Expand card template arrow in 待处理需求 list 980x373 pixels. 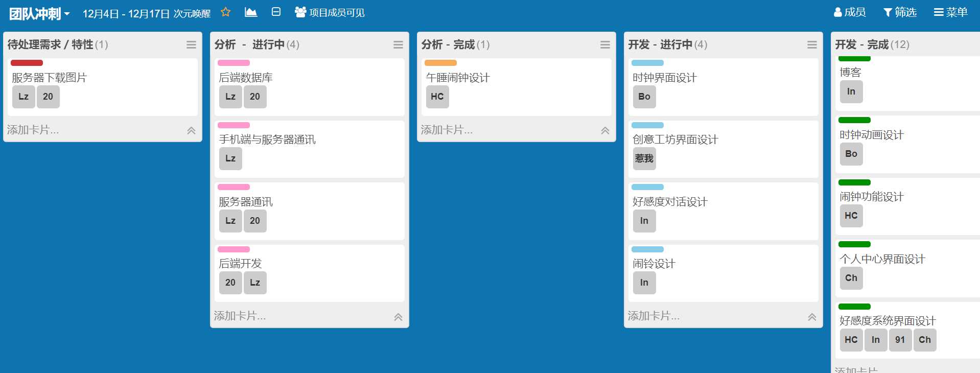(x=191, y=130)
